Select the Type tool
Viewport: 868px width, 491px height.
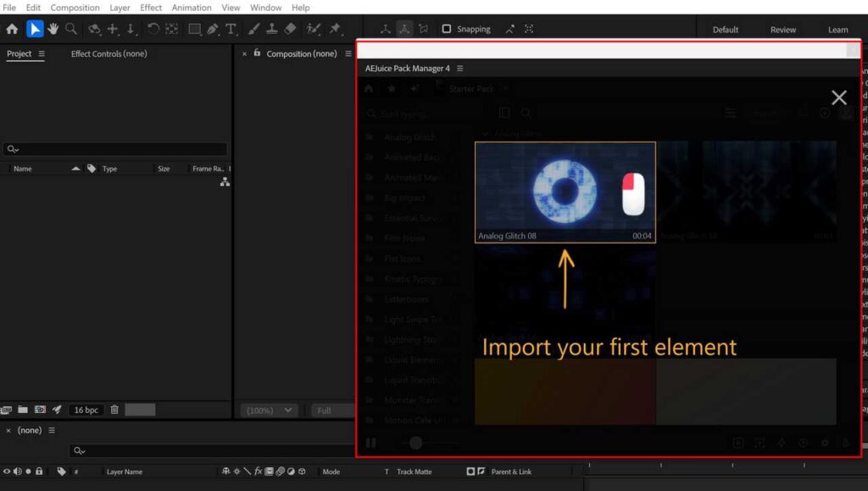pos(231,29)
